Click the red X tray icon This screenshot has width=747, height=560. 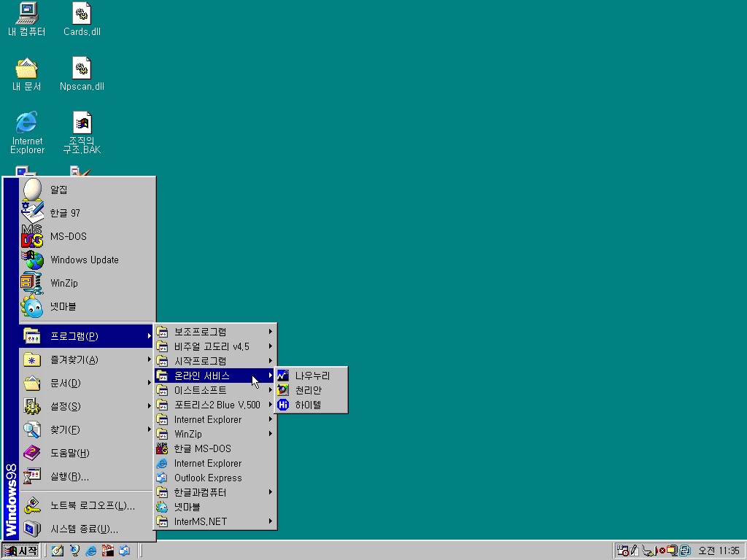[x=662, y=551]
